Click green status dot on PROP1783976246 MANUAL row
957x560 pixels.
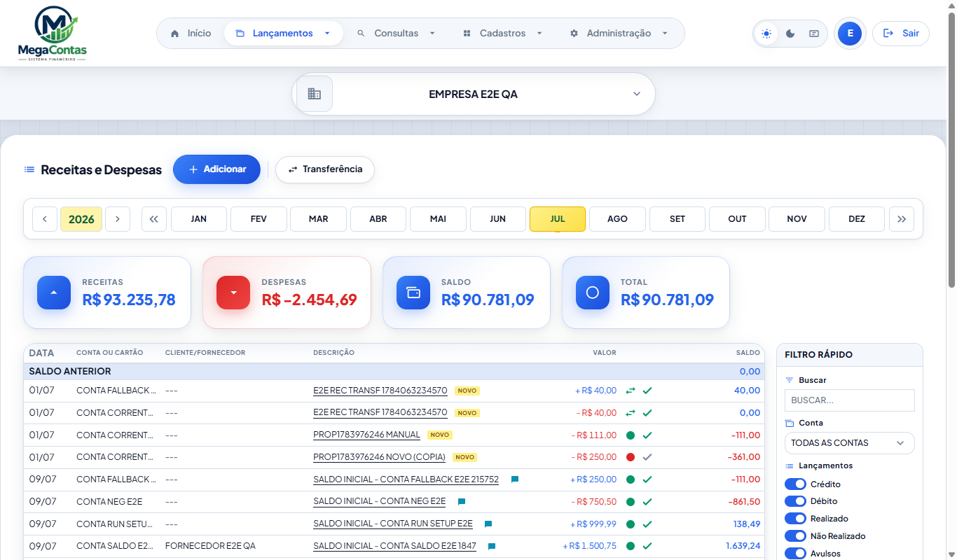pos(631,435)
